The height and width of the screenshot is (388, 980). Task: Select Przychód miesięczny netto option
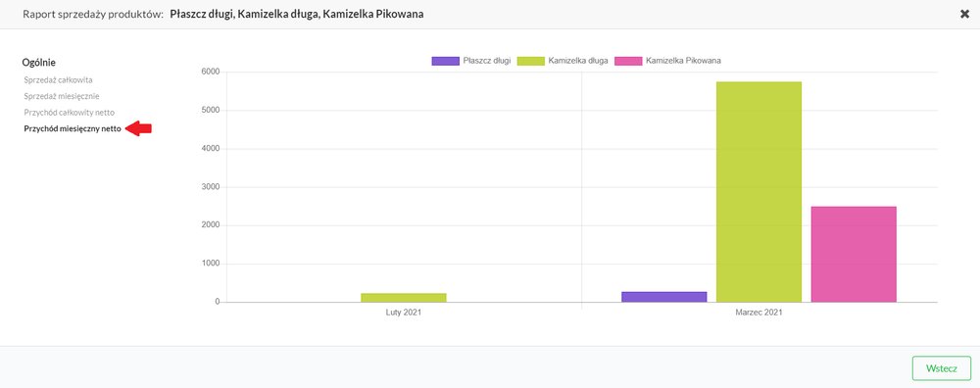[x=73, y=128]
